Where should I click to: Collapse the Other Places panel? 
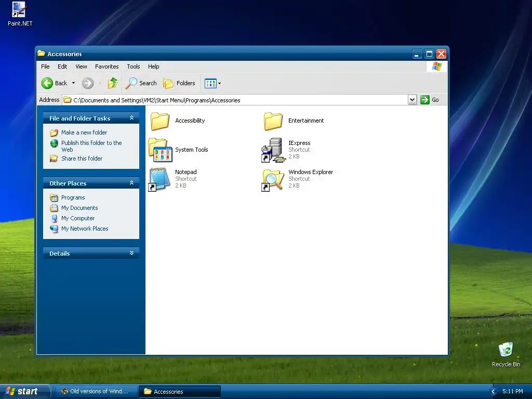(131, 183)
